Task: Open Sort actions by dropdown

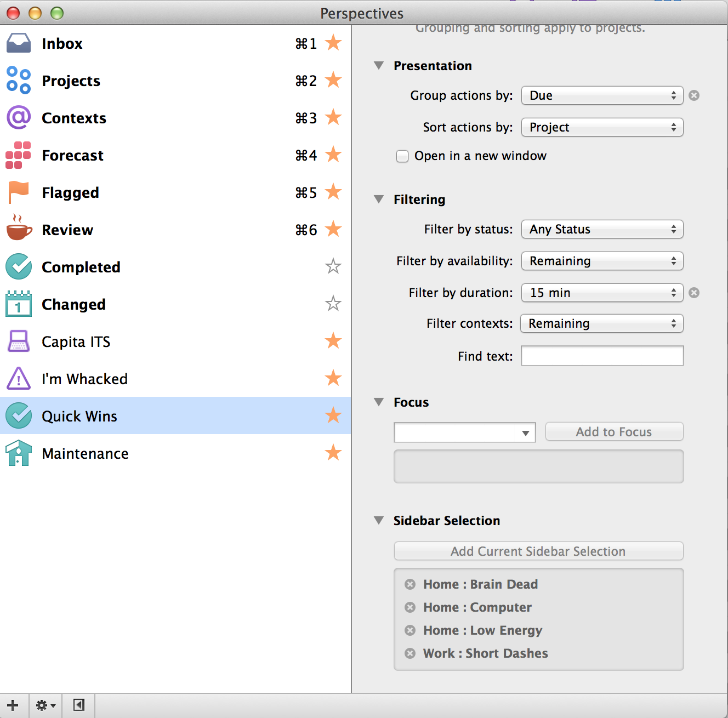Action: point(602,127)
